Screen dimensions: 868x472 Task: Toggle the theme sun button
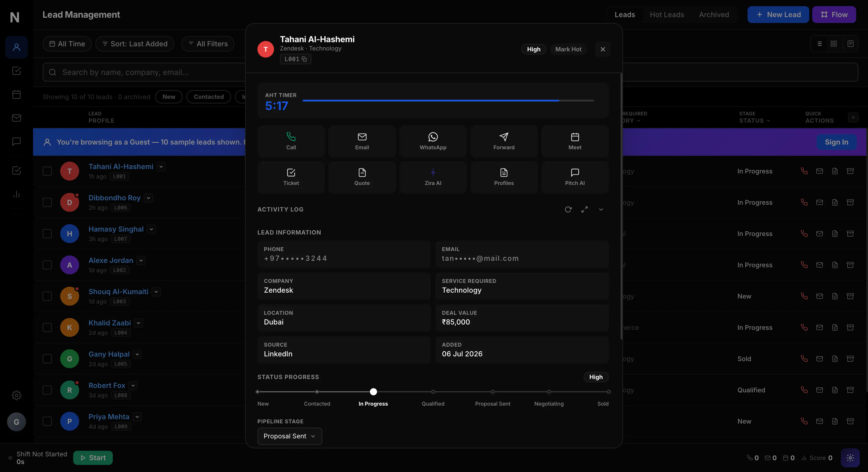pyautogui.click(x=850, y=458)
